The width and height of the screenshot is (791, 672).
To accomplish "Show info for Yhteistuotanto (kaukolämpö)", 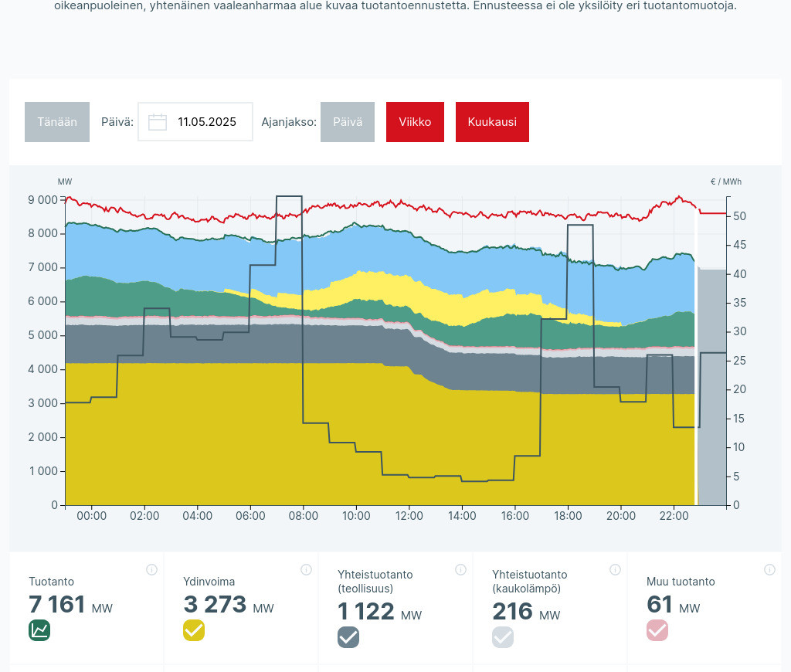I will (615, 570).
